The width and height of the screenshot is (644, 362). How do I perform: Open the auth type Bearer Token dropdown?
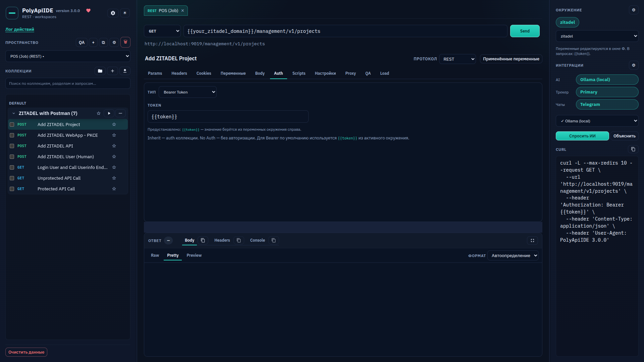187,92
